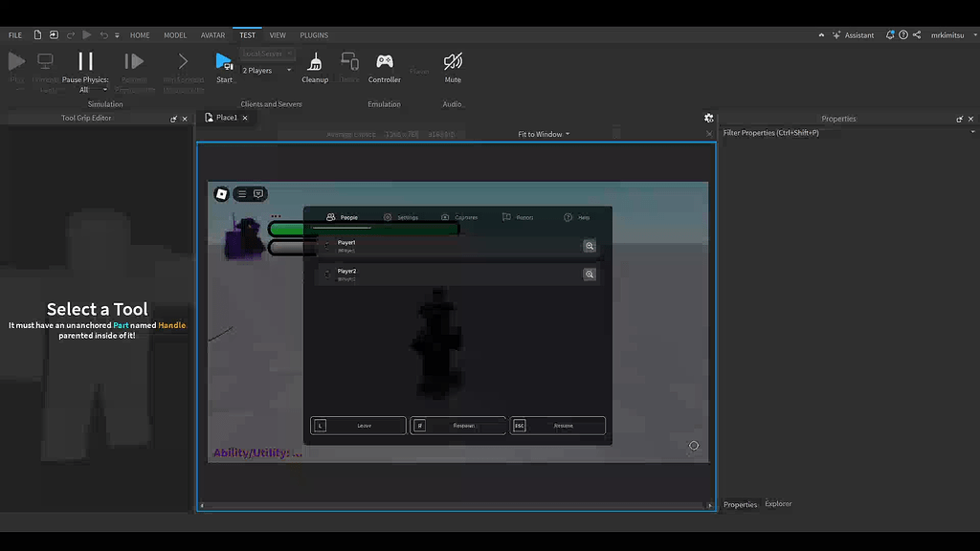Viewport: 980px width, 551px height.
Task: Undock the Properties panel
Action: [959, 119]
